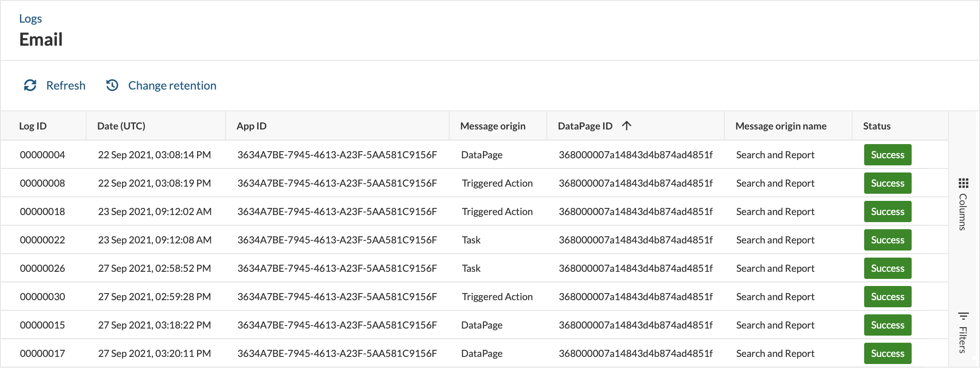
Task: Click Success status for log 00000015
Action: tap(888, 325)
